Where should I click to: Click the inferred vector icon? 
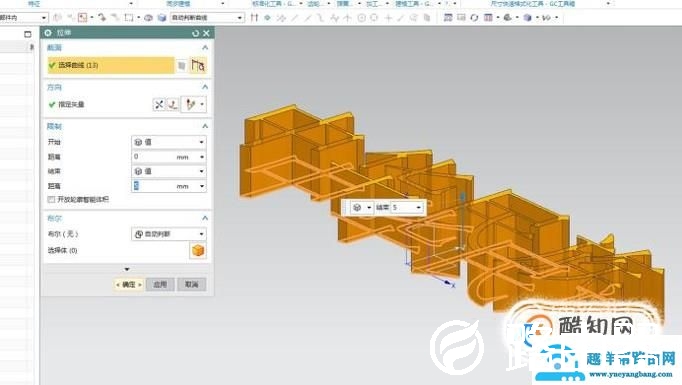point(190,104)
